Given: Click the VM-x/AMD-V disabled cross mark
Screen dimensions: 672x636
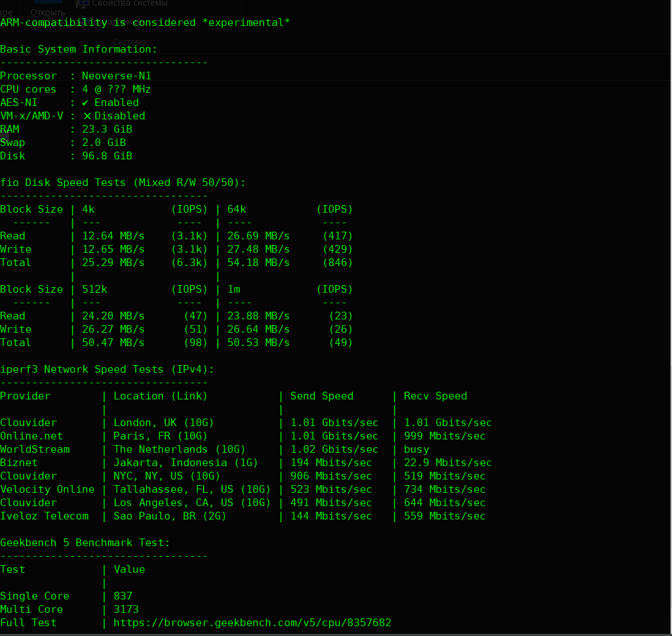Looking at the screenshot, I should pyautogui.click(x=87, y=116).
